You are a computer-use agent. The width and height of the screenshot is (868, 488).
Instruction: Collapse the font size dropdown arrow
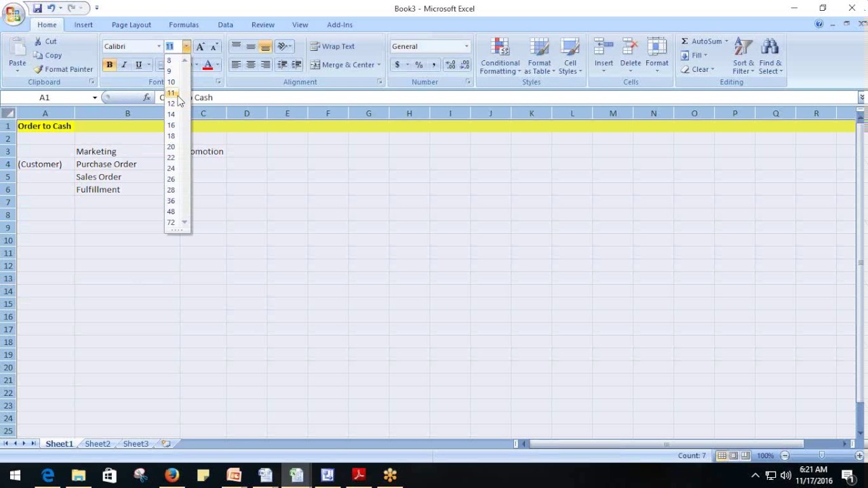point(186,46)
